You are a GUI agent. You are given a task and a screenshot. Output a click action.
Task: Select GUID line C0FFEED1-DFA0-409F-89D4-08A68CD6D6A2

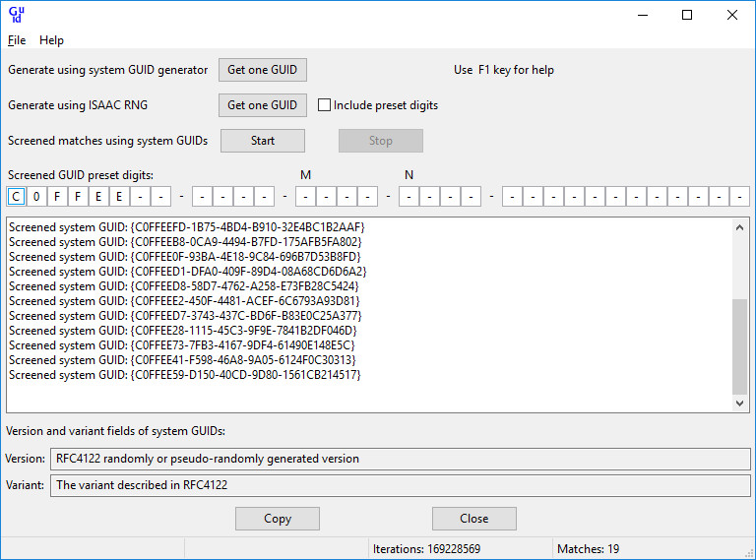tap(188, 272)
